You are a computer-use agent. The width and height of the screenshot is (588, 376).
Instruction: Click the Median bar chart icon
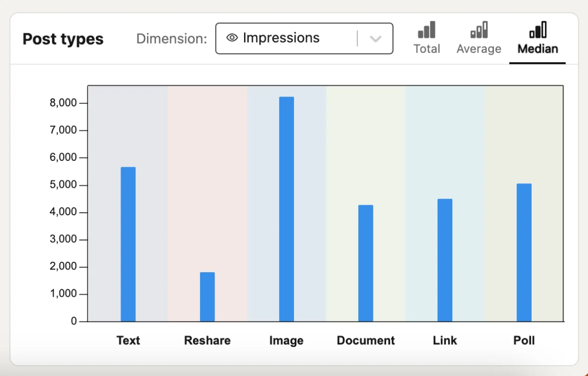pyautogui.click(x=538, y=30)
